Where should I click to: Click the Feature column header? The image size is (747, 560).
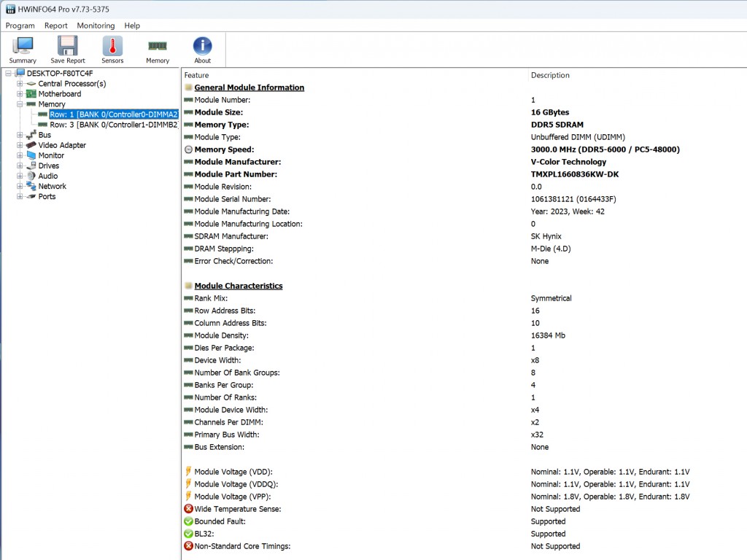click(x=196, y=75)
